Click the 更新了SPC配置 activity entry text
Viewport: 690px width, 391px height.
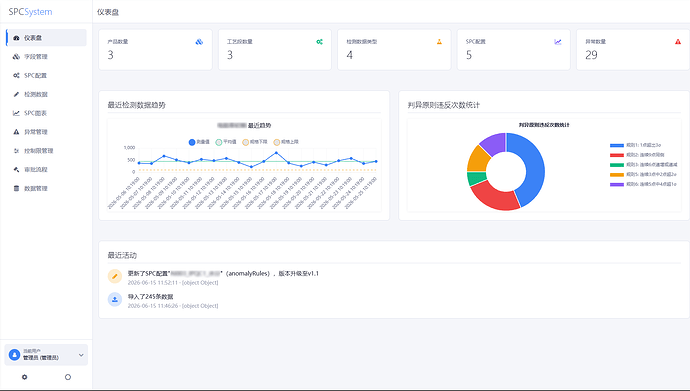[223, 274]
